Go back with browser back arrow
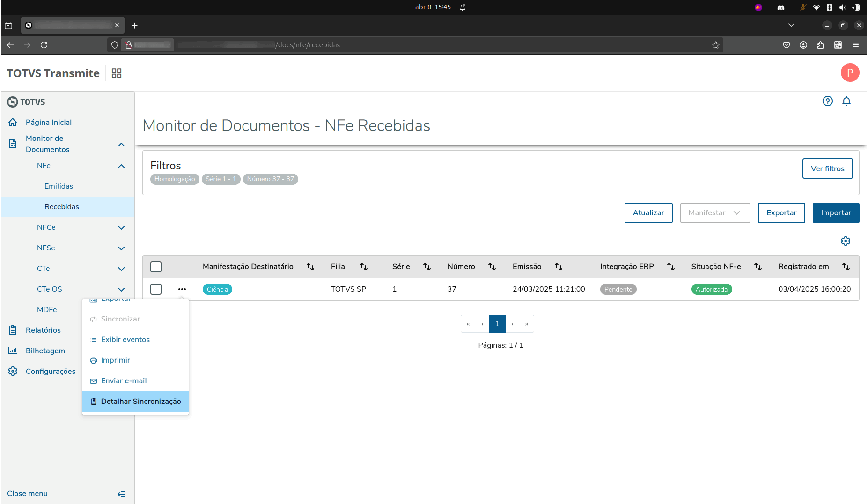This screenshot has height=504, width=868. coord(10,45)
